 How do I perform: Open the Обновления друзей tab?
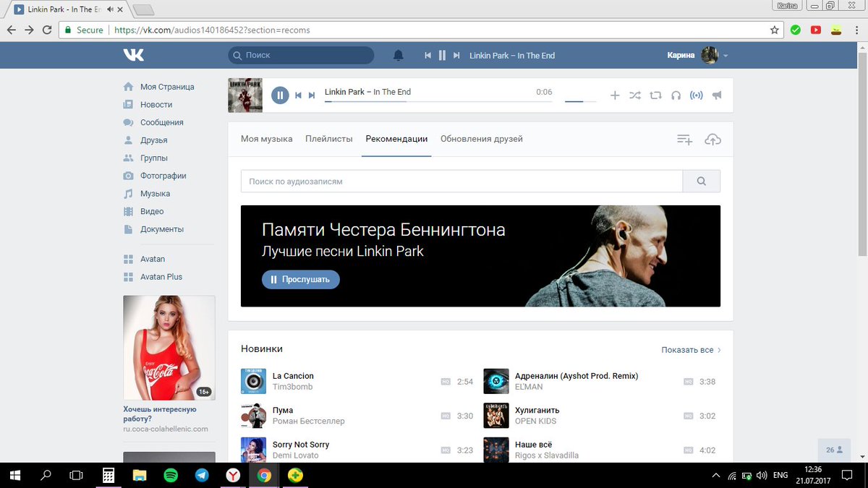click(482, 139)
